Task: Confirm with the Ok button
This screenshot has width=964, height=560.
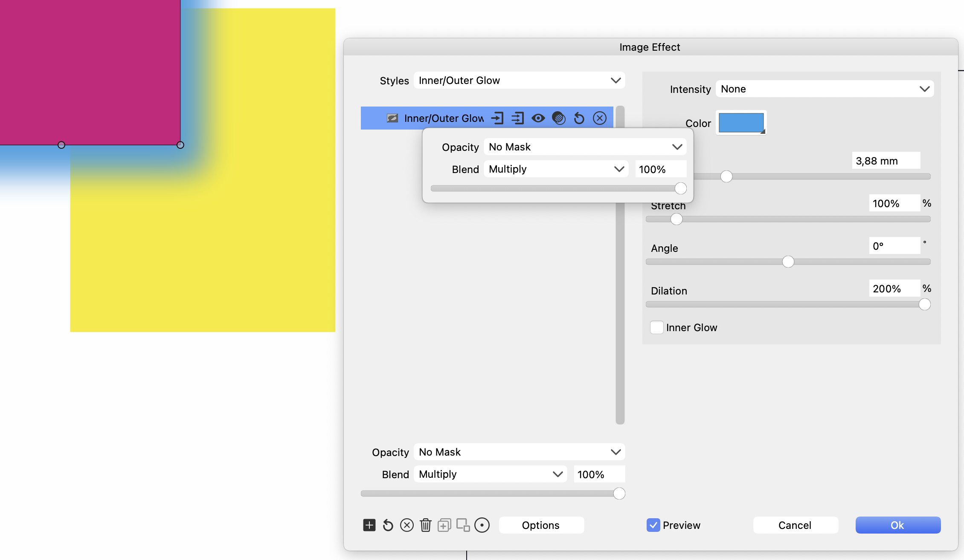Action: coord(897,525)
